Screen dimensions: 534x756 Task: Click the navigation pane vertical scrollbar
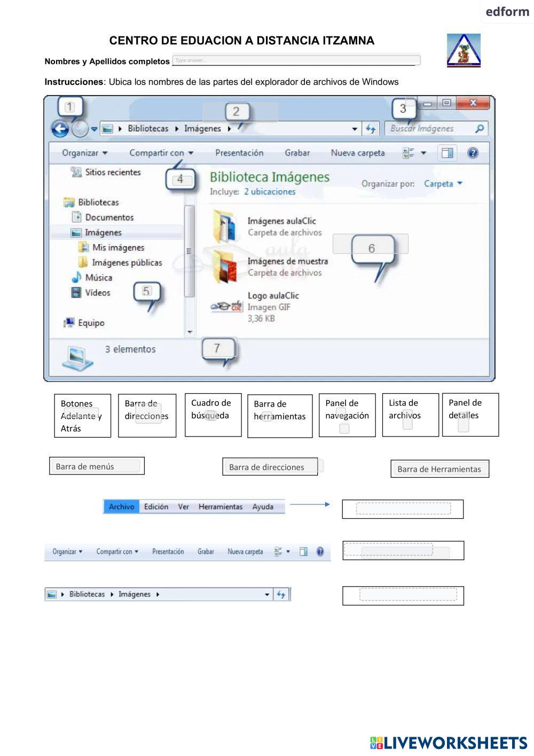point(189,251)
